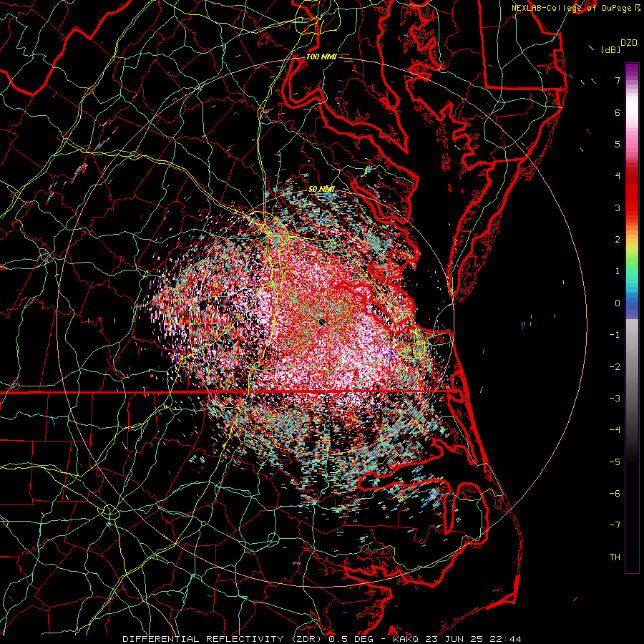Image resolution: width=644 pixels, height=644 pixels.
Task: Click the -4 dB scale tick label
Action: 615,429
